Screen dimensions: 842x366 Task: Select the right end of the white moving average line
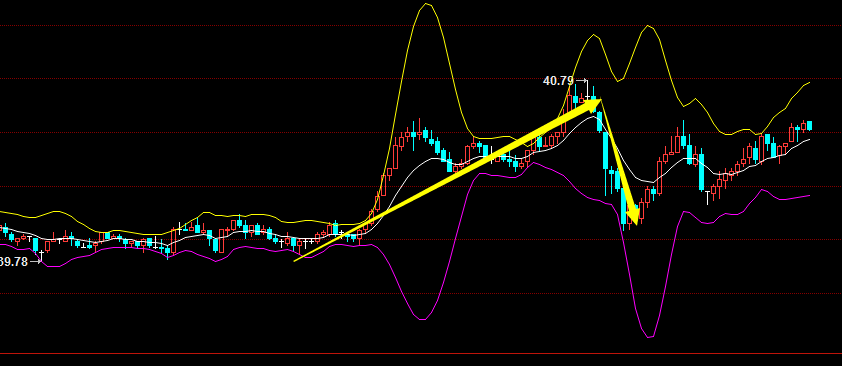[809, 140]
